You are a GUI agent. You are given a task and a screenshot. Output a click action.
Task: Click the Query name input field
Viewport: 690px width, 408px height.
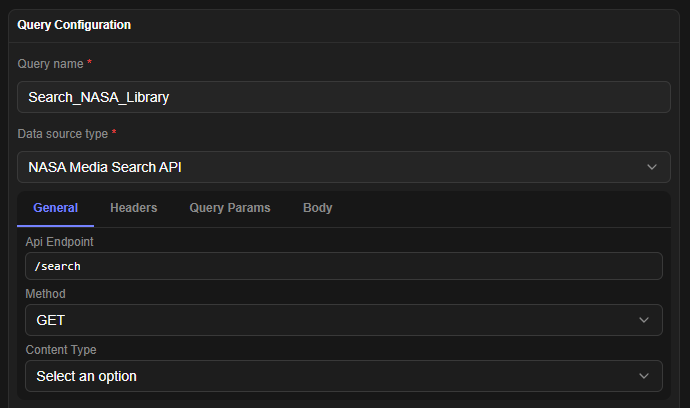point(344,97)
